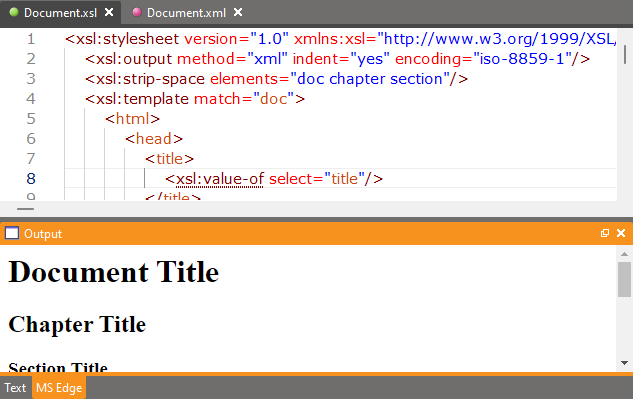Click the method="xml" attribute
Screen dimensions: 633x399
coord(232,59)
